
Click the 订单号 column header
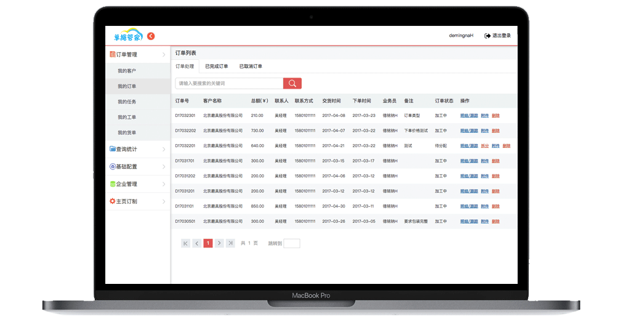tap(182, 100)
